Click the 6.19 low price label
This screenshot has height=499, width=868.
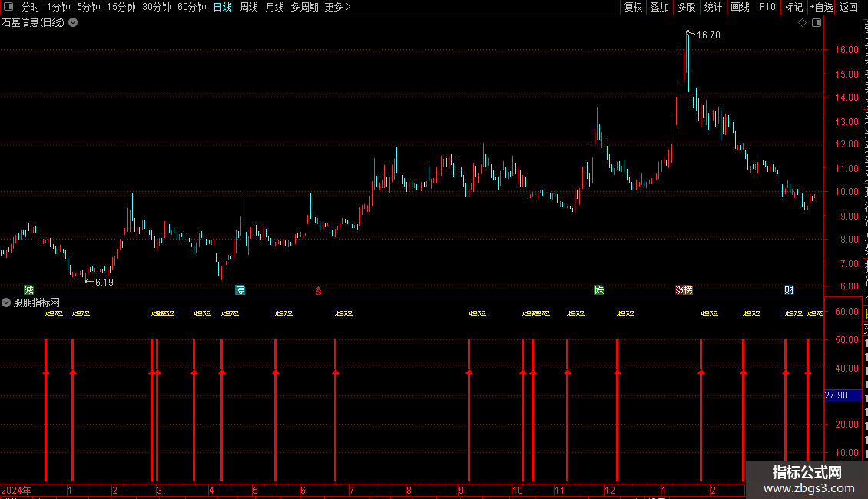tap(104, 283)
